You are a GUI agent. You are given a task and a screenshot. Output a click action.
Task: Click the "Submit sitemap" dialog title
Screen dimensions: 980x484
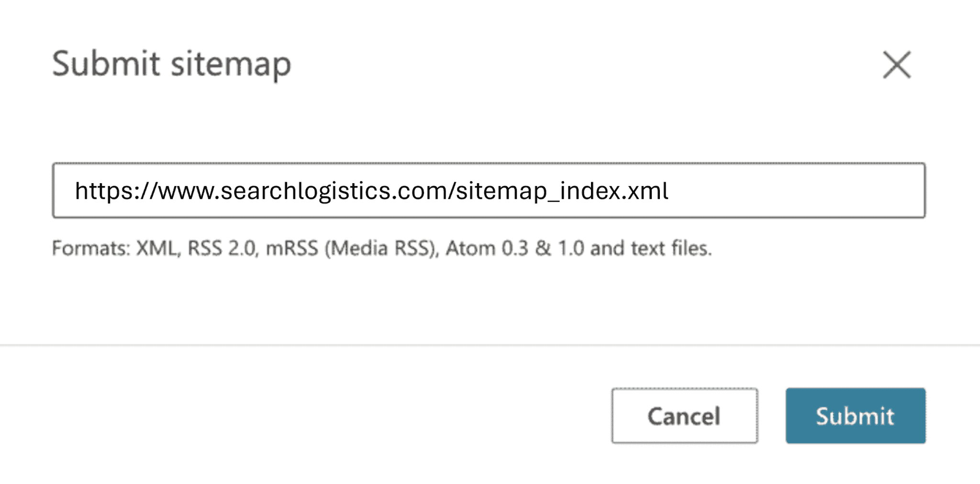[x=171, y=64]
